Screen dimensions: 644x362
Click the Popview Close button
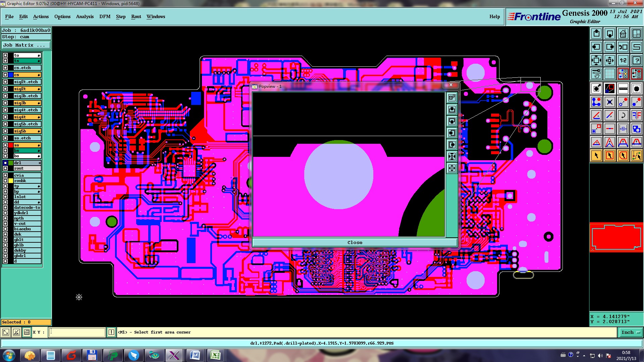[x=355, y=242]
